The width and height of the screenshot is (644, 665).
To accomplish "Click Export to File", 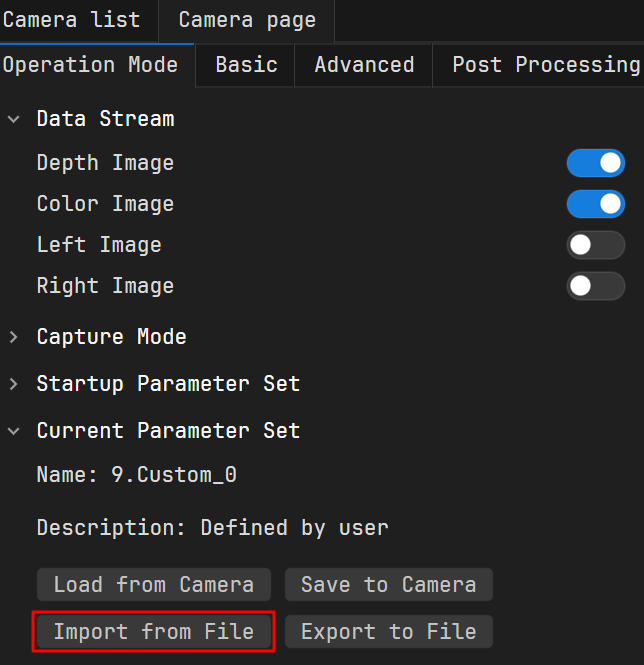I will tap(388, 632).
